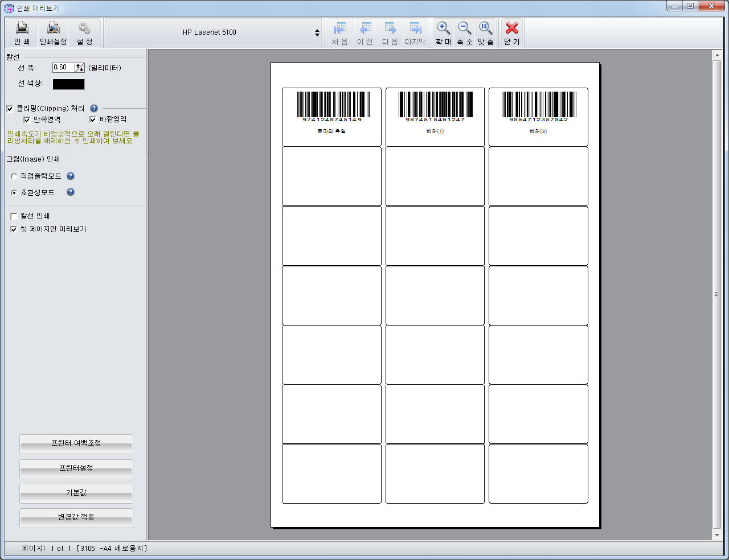Click the preview vertical scrollbar thumb
The width and height of the screenshot is (729, 560).
(716, 294)
